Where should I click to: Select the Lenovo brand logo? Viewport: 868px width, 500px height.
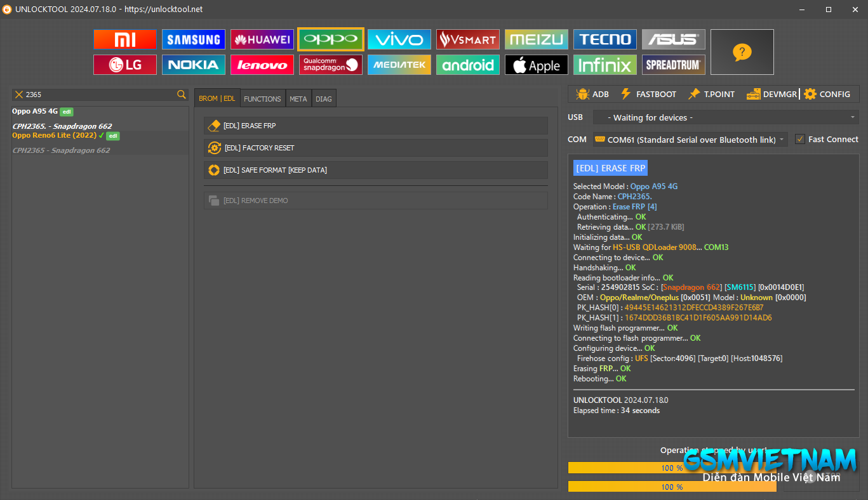pyautogui.click(x=262, y=65)
